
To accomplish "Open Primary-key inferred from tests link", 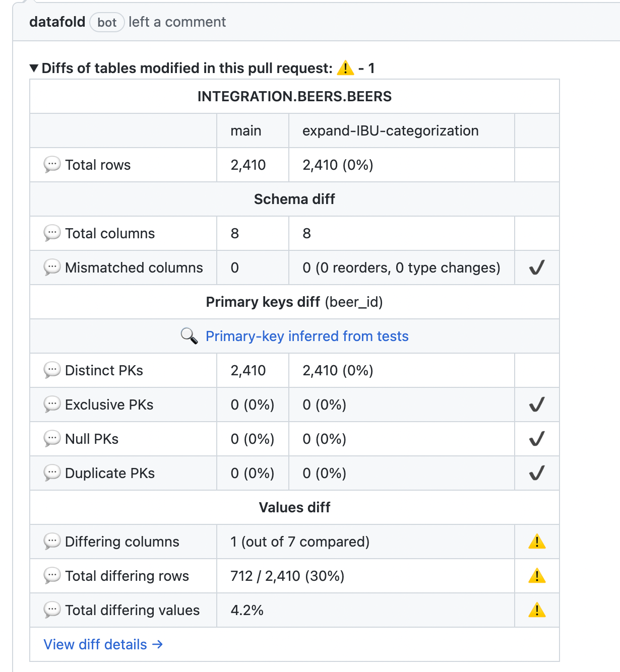I will point(307,336).
